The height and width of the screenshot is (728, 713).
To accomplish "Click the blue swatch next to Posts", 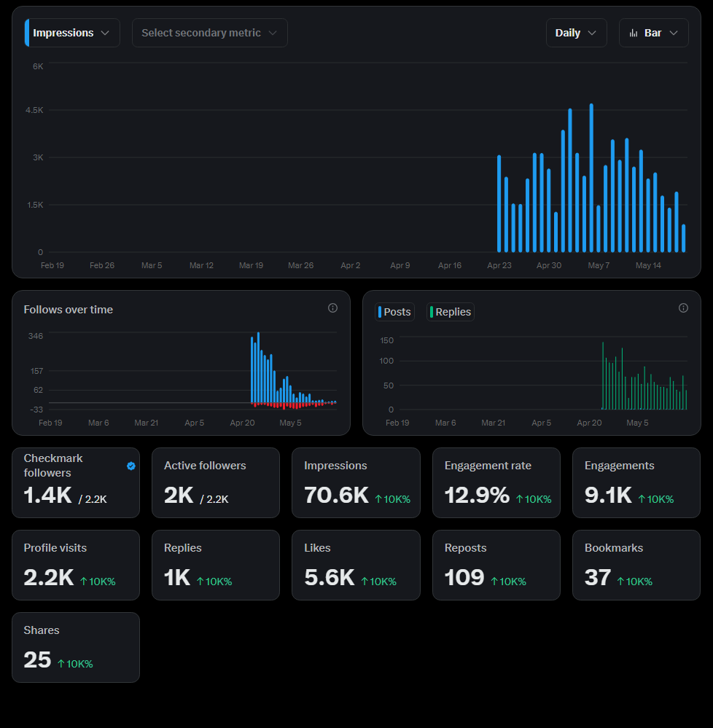I will pos(380,312).
